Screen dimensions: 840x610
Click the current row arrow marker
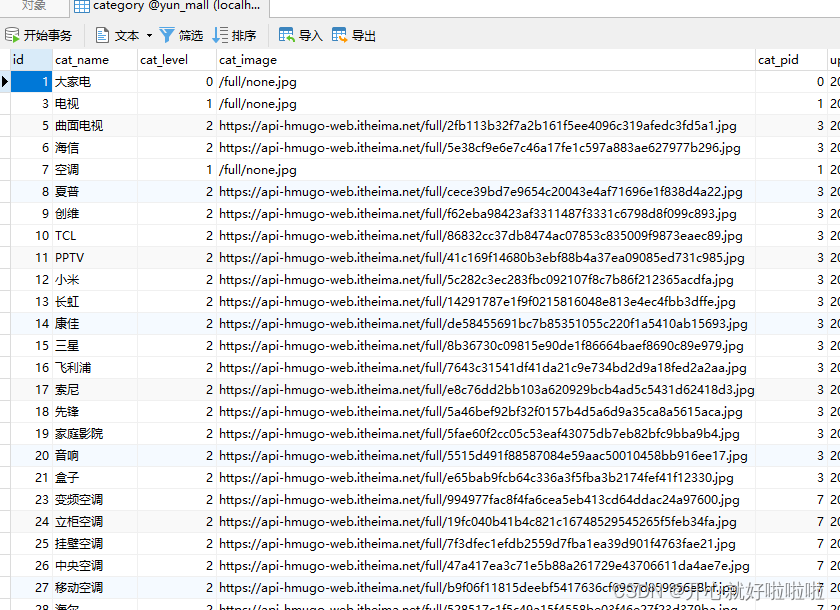click(x=5, y=81)
